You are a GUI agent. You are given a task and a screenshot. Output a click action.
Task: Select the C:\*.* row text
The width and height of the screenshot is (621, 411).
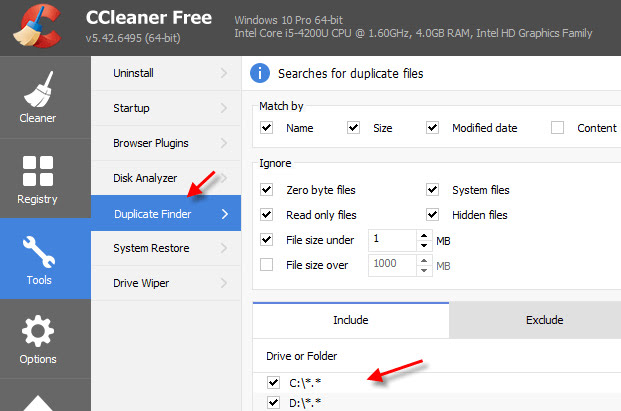click(305, 383)
